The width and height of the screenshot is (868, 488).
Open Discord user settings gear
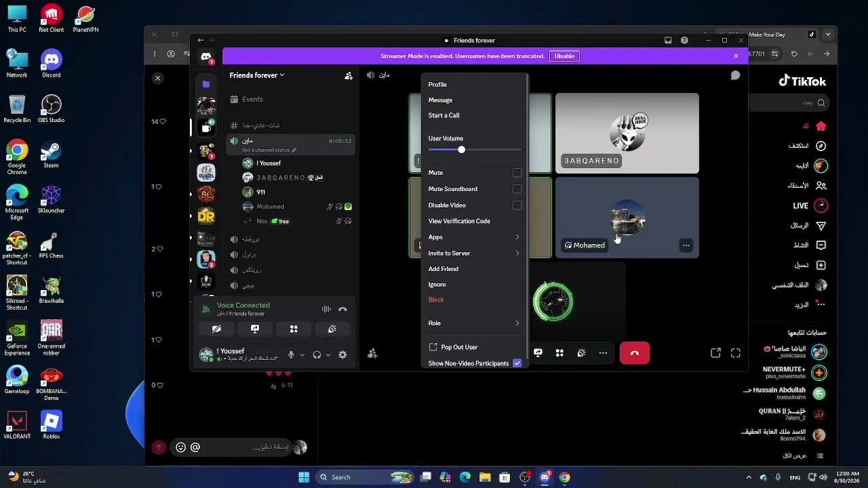pyautogui.click(x=342, y=354)
